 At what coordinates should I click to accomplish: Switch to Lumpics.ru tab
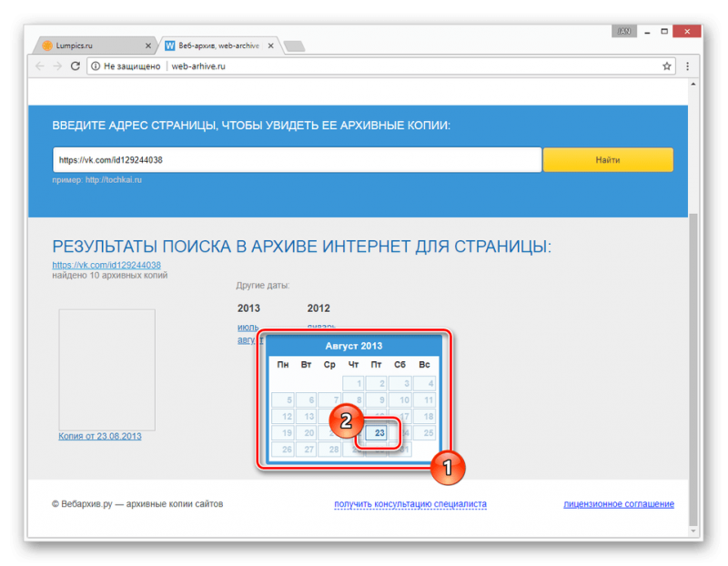coord(96,45)
